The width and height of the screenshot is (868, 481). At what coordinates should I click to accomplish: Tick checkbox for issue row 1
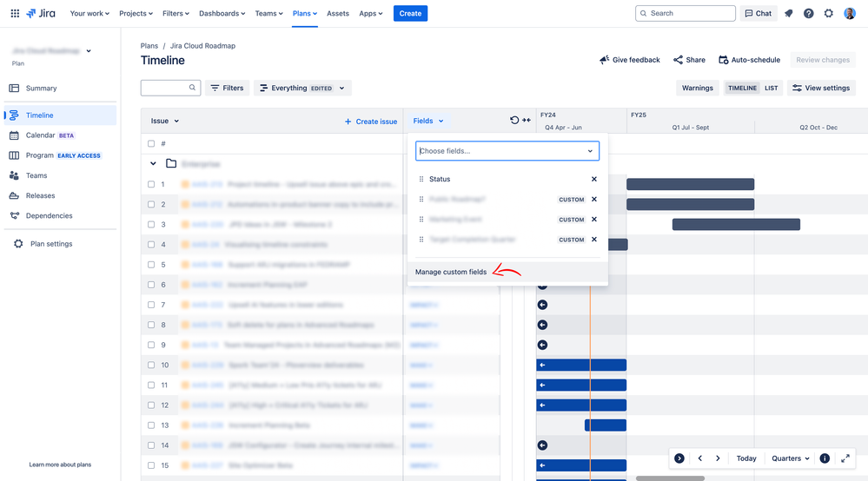(x=151, y=184)
